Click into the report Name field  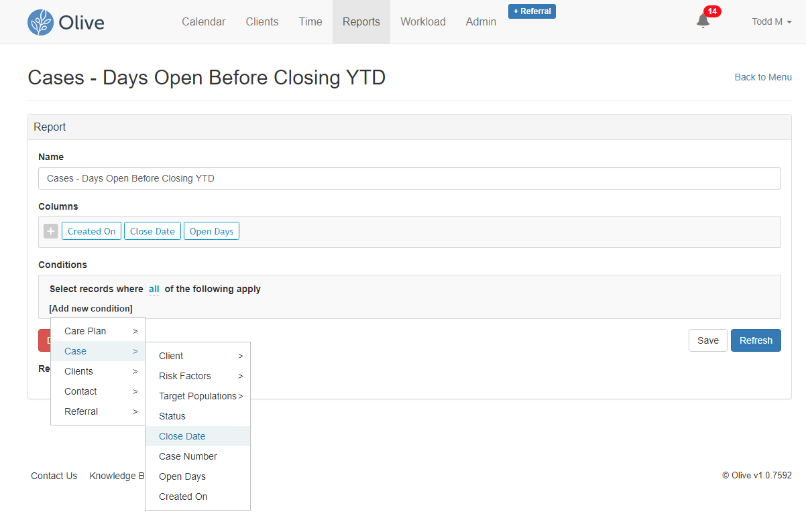point(410,178)
